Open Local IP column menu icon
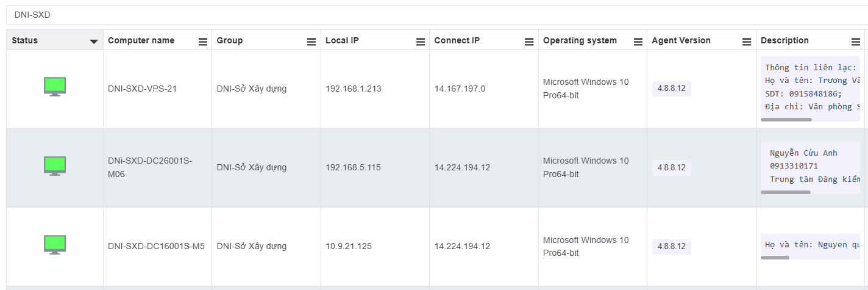 (x=420, y=42)
